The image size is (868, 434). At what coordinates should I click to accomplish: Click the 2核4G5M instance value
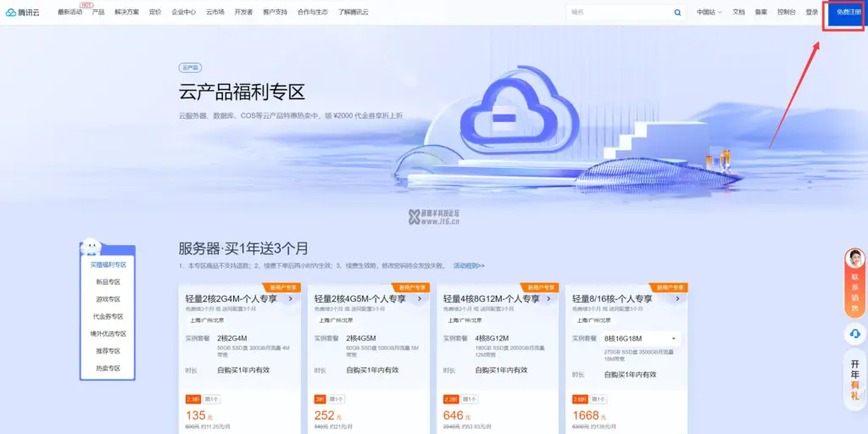pos(361,338)
